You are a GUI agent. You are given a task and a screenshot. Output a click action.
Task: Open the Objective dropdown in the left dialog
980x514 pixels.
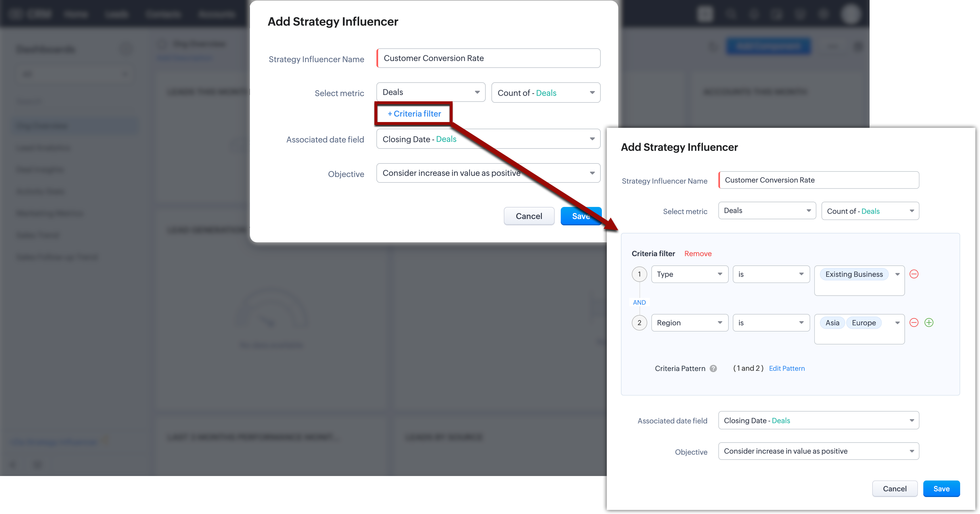488,173
